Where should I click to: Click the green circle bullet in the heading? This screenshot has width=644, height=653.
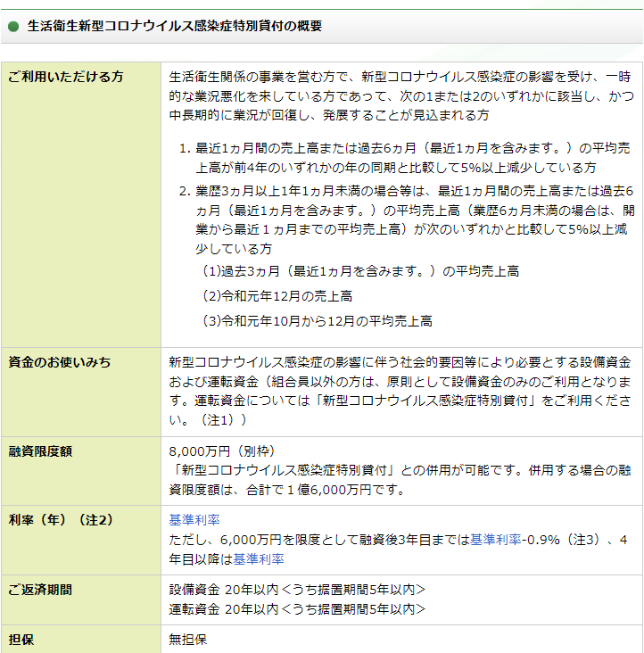[13, 27]
